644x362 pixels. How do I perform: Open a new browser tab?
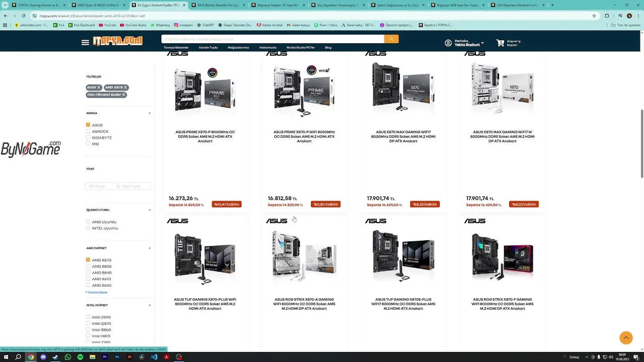click(x=552, y=5)
